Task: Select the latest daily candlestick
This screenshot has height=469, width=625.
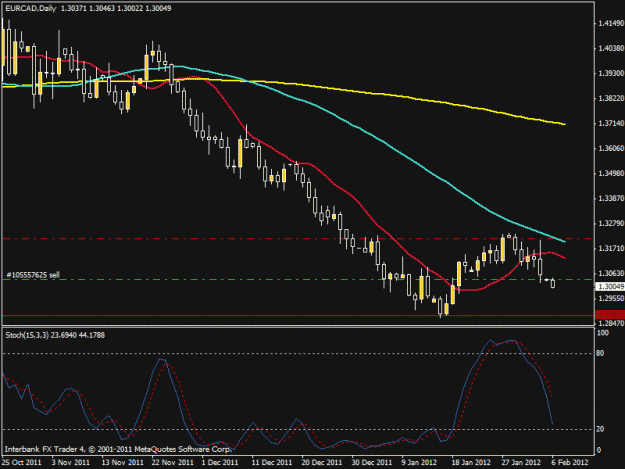Action: (x=553, y=283)
